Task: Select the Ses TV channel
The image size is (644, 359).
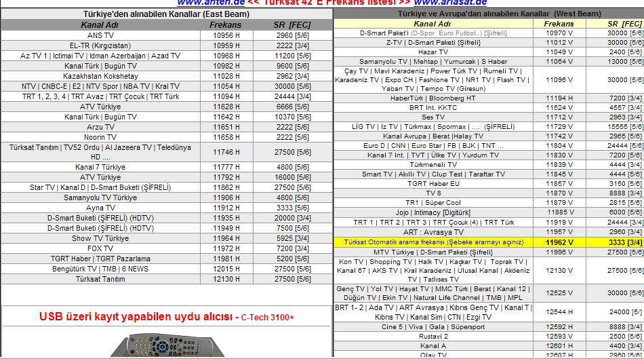Action: 433,117
